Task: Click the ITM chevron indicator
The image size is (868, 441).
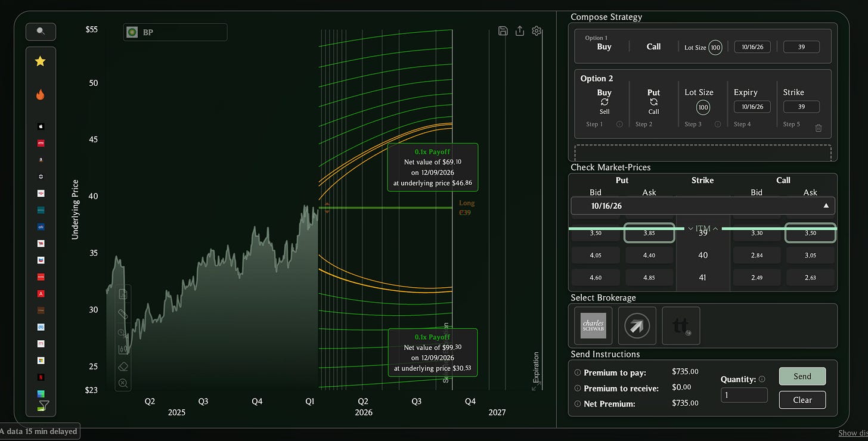Action: tap(703, 228)
